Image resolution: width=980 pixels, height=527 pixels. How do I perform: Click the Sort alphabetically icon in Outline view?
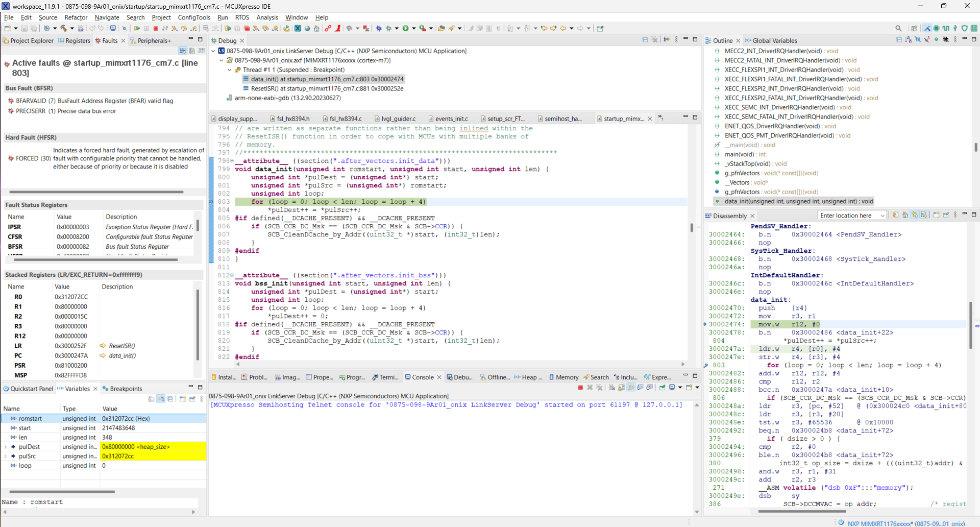908,39
